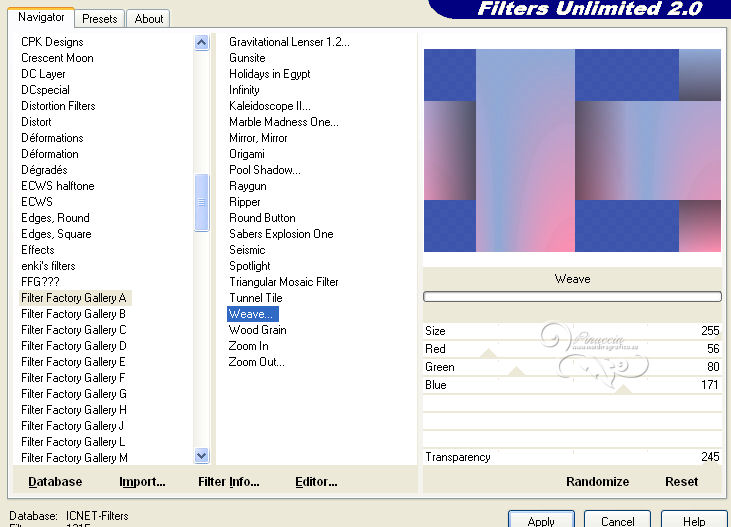Select Triangular Mosaic Filter
731x527 pixels.
pos(284,282)
